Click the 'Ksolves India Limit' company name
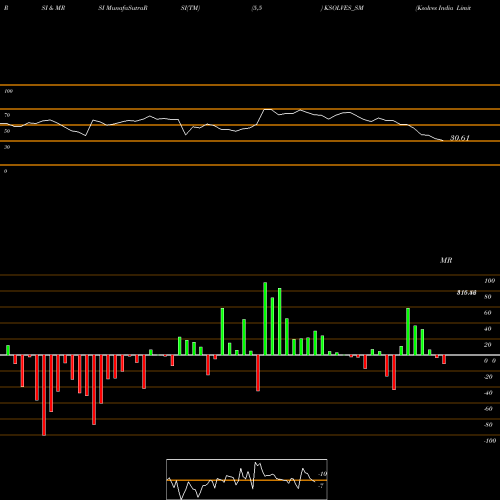The image size is (500, 500). pos(443,8)
